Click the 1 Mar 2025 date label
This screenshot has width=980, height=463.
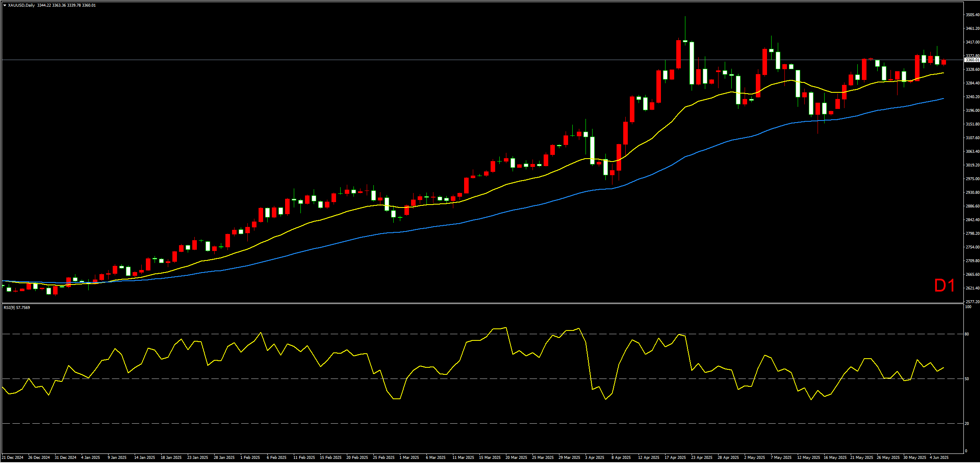tap(409, 458)
